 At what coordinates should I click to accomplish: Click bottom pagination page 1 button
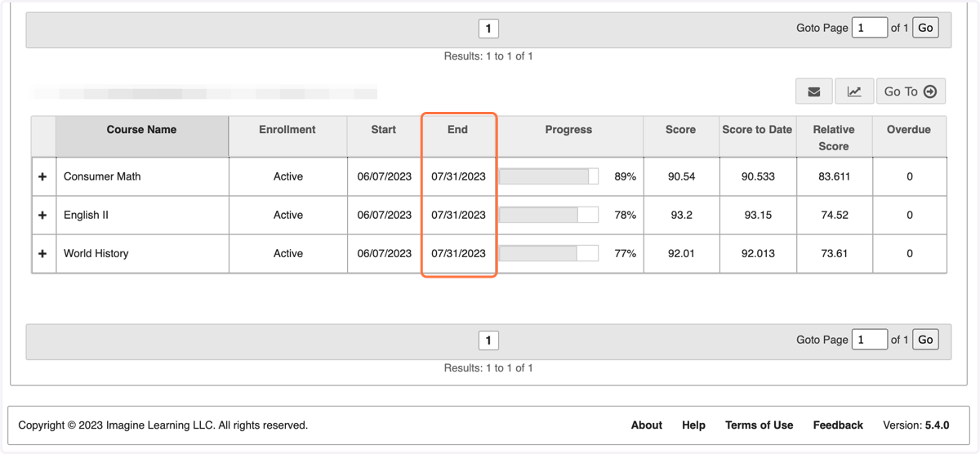[x=488, y=340]
